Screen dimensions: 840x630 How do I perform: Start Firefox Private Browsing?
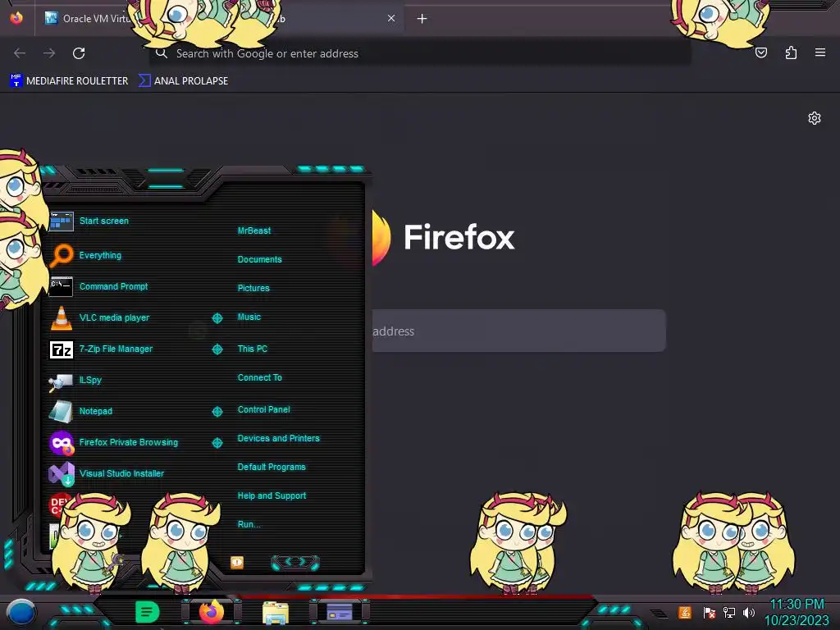point(113,442)
